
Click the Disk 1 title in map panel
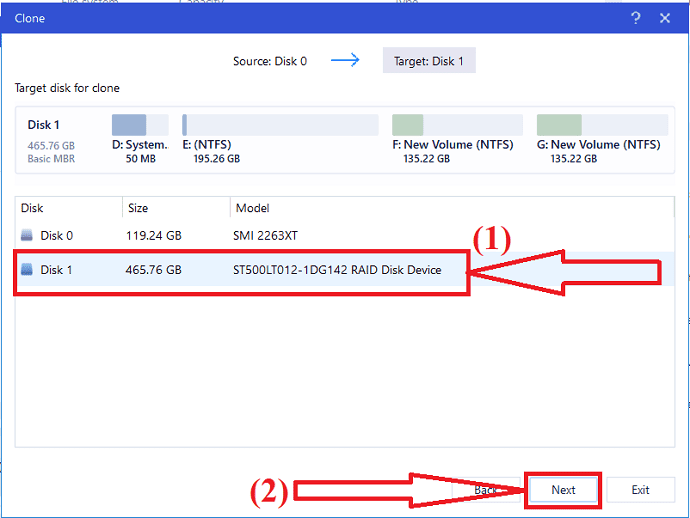point(44,125)
